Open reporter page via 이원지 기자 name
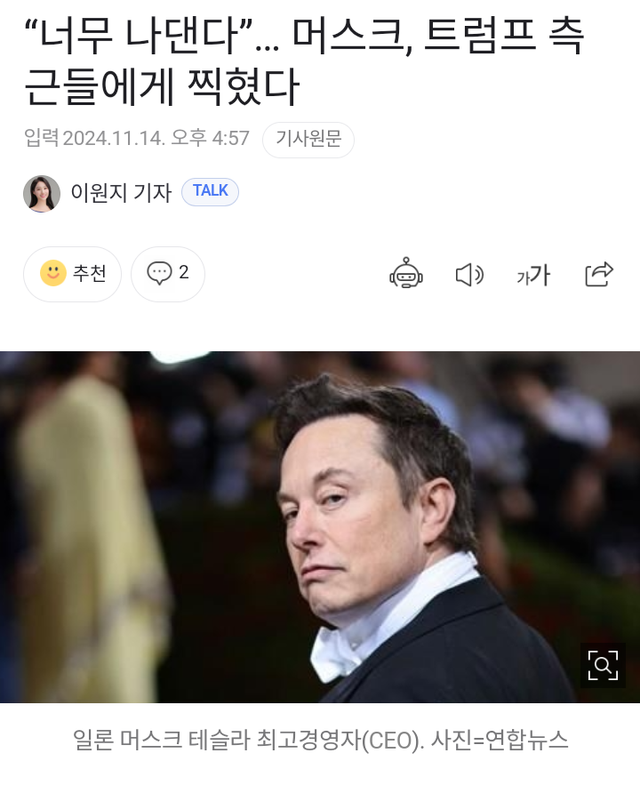This screenshot has height=802, width=640. (121, 193)
